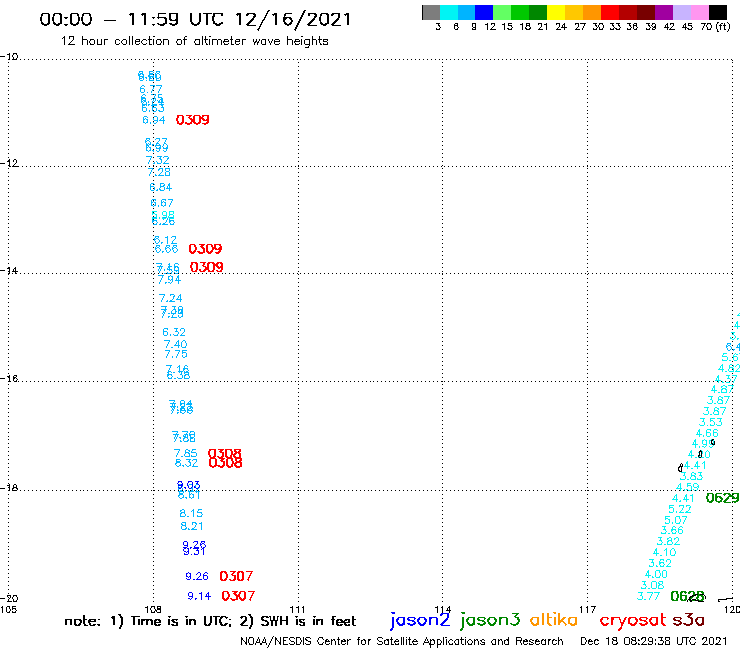Select the orange 'altika' satellite label
The image size is (740, 650).
[x=553, y=619]
